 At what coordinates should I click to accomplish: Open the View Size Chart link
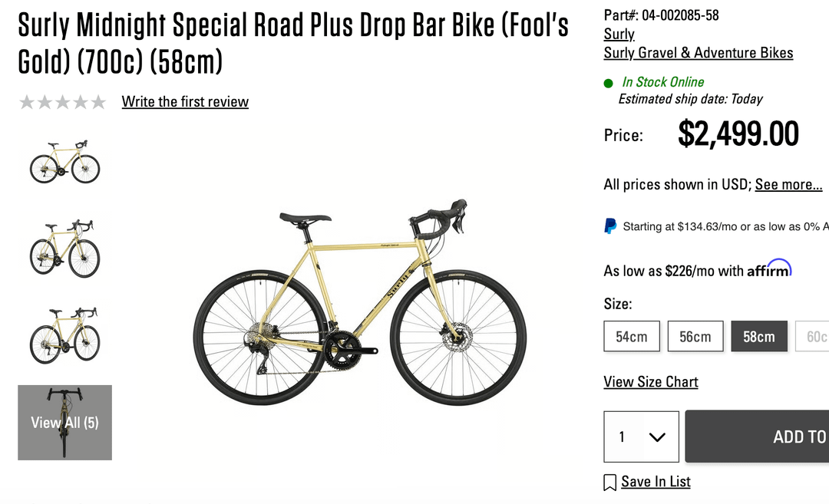[651, 382]
